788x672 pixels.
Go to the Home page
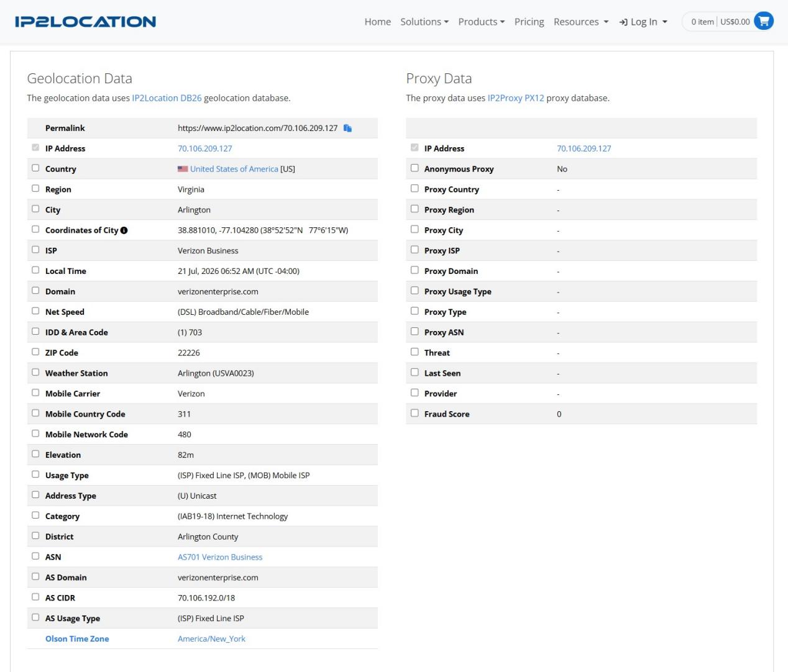tap(378, 22)
